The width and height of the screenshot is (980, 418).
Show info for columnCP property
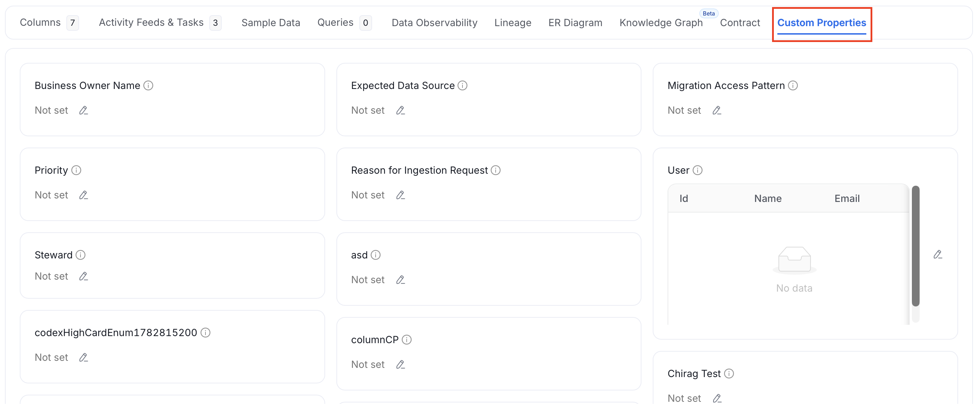click(x=406, y=340)
